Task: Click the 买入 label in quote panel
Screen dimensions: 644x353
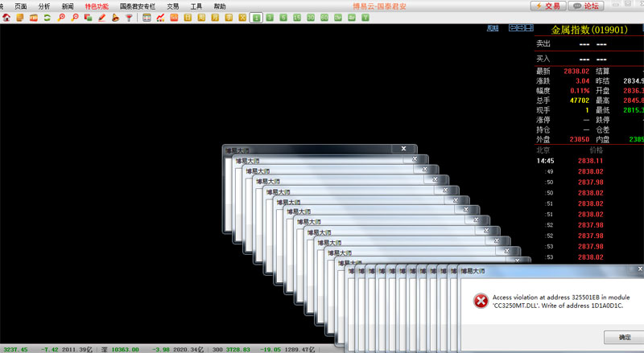Action: 543,59
